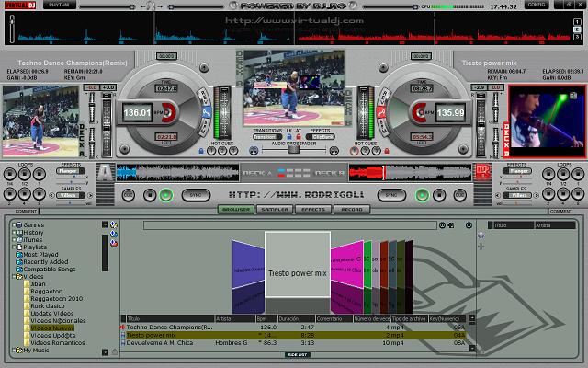Viewport: 588px width, 368px height.
Task: Switch to the Effects tab
Action: [x=313, y=209]
